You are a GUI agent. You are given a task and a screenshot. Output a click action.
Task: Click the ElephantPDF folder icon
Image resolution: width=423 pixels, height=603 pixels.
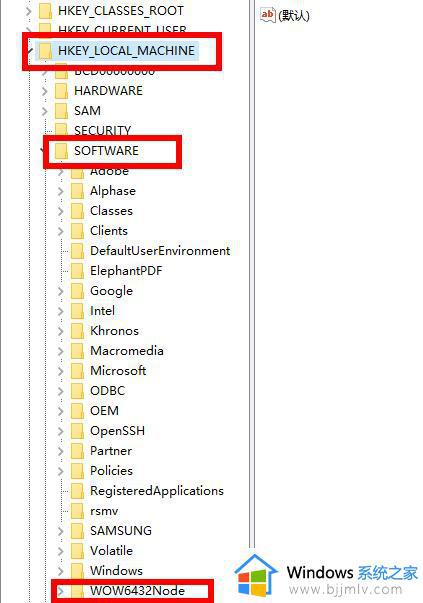[x=77, y=271]
